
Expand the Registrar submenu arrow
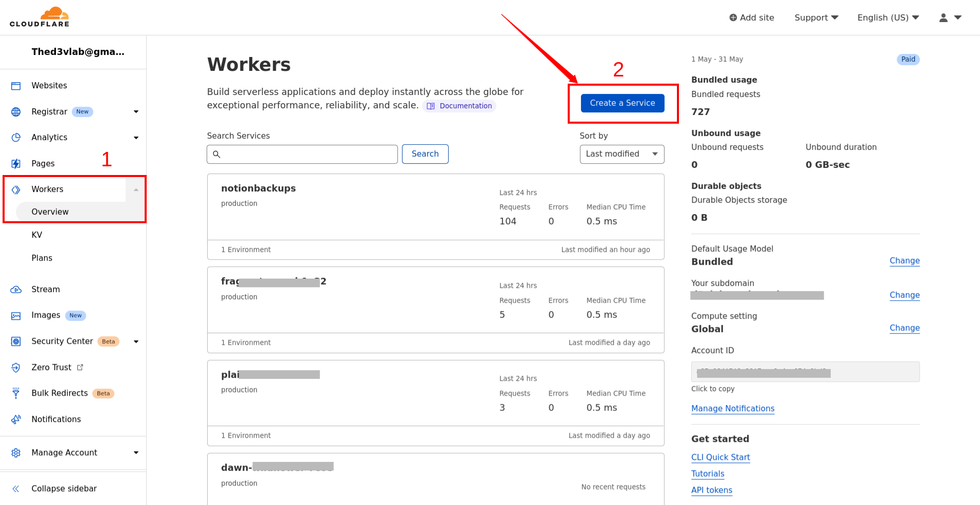tap(136, 112)
